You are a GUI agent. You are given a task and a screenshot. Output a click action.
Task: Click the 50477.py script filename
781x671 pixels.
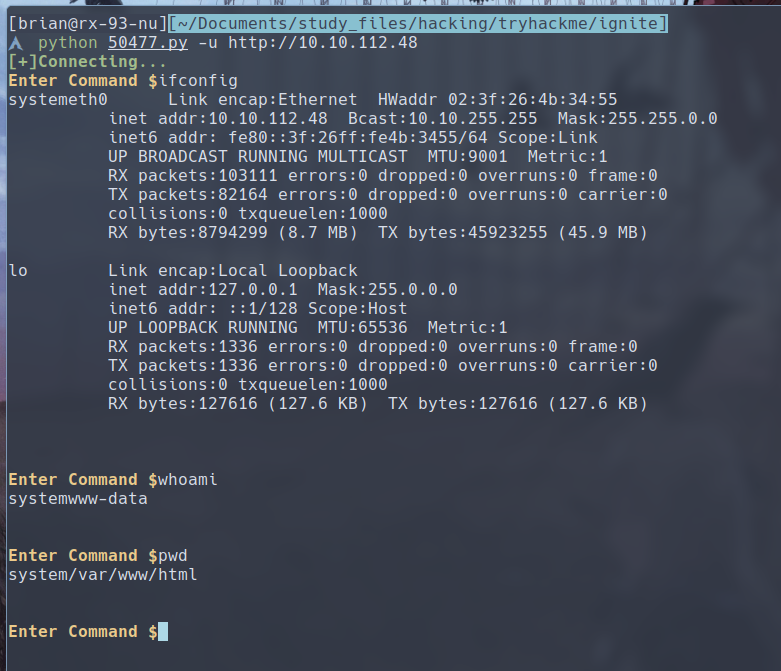[x=148, y=43]
